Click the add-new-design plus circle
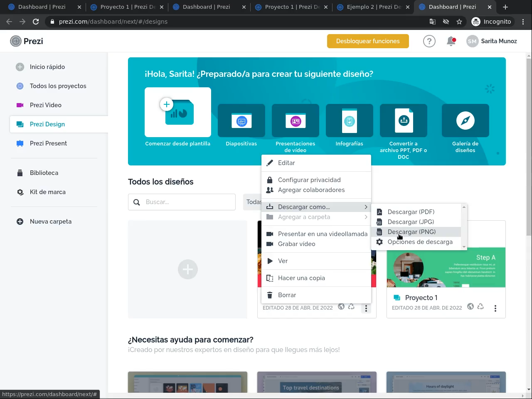Viewport: 532px width, 399px height. [188, 269]
